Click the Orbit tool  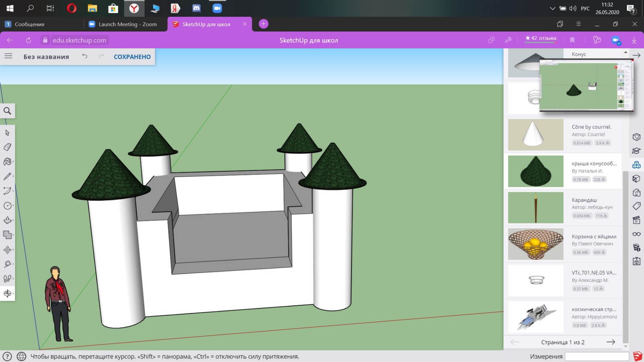click(x=7, y=293)
